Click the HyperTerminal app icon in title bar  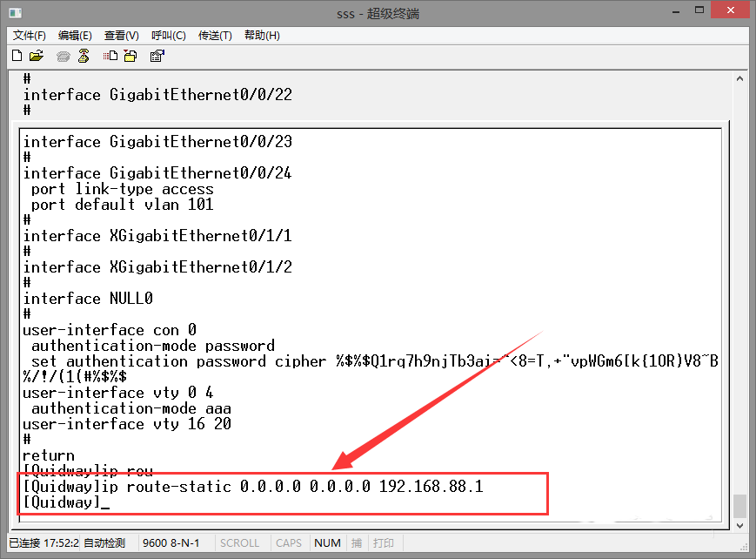click(15, 13)
